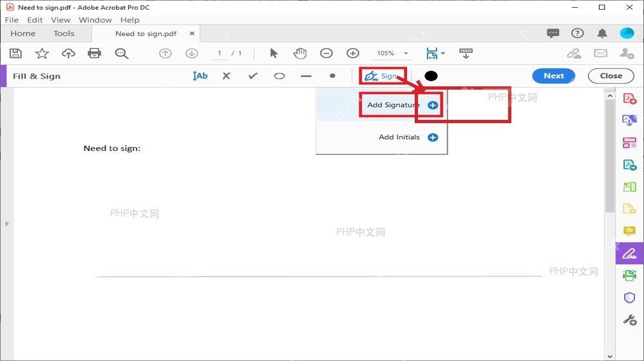
Task: Print the document with the printer icon
Action: (x=95, y=54)
